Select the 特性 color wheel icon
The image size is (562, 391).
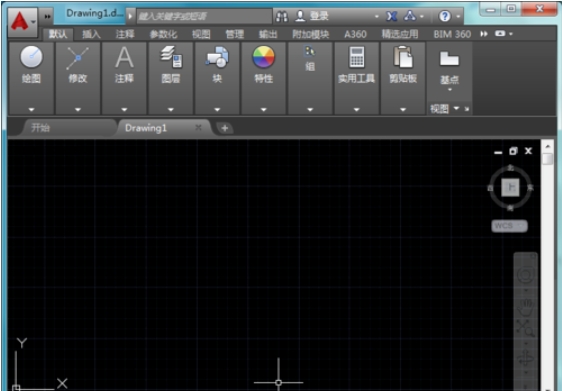pyautogui.click(x=263, y=57)
